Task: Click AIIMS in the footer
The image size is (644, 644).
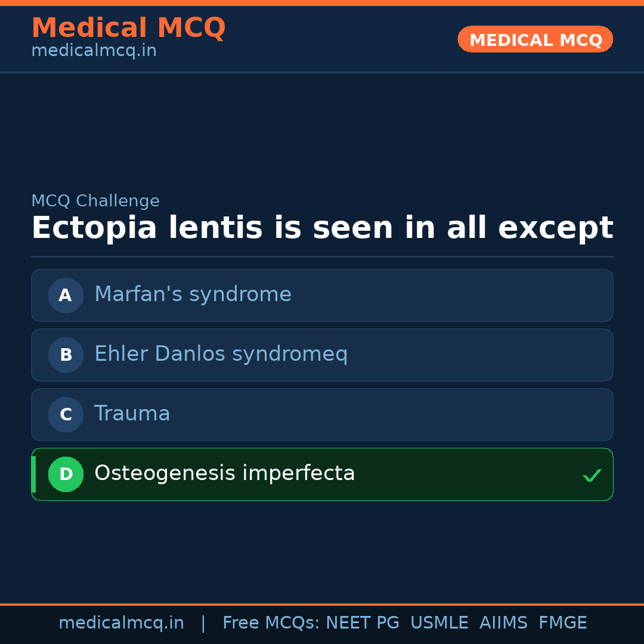Action: pyautogui.click(x=503, y=623)
